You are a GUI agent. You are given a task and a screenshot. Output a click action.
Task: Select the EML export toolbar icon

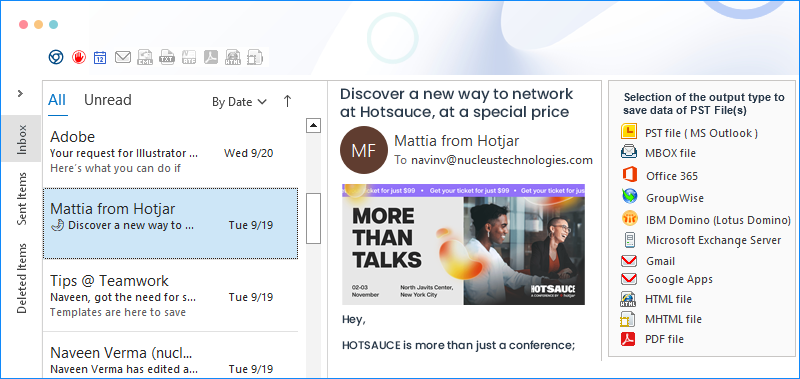pyautogui.click(x=145, y=57)
